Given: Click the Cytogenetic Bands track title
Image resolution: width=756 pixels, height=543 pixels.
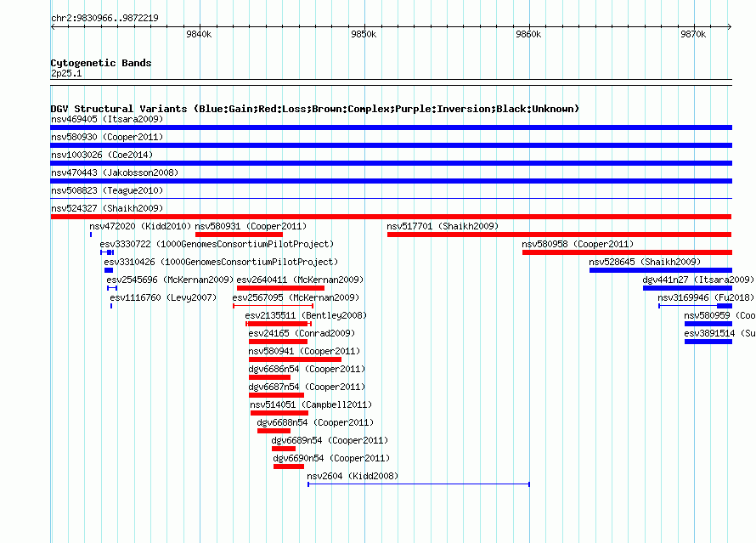Looking at the screenshot, I should point(101,63).
